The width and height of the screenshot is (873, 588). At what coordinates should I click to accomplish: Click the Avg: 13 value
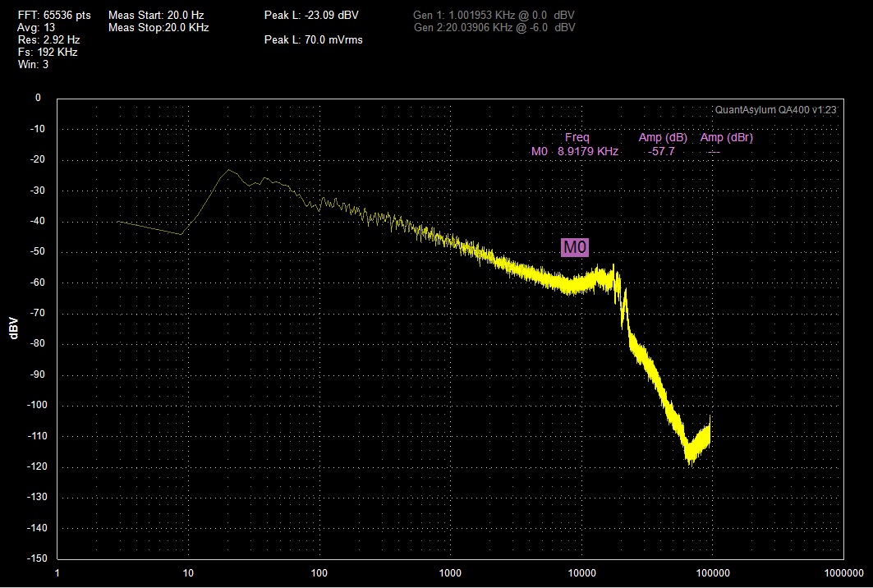pyautogui.click(x=36, y=27)
